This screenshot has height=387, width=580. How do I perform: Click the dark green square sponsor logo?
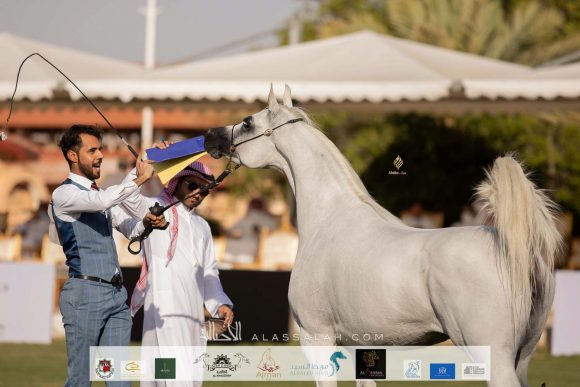point(165,368)
